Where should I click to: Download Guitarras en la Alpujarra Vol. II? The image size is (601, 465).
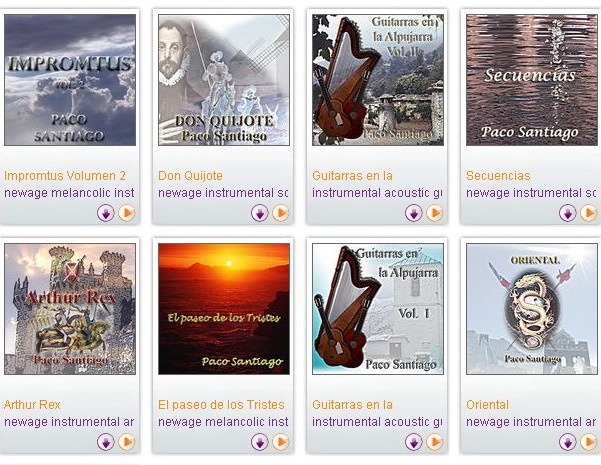click(414, 213)
